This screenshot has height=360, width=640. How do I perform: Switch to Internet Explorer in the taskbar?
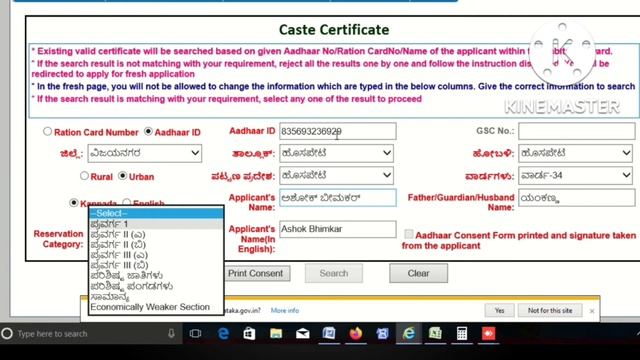click(409, 333)
